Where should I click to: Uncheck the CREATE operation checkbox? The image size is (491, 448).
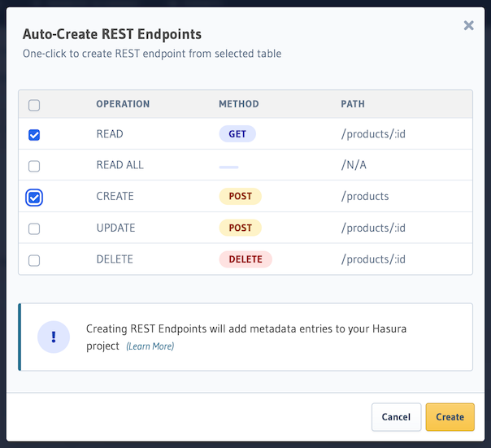coord(34,198)
